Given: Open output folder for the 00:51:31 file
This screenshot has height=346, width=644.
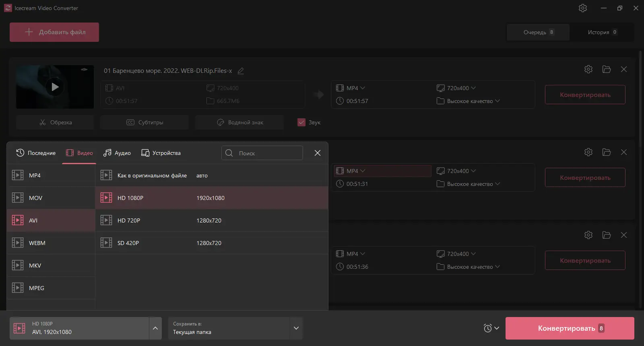Looking at the screenshot, I should 607,152.
